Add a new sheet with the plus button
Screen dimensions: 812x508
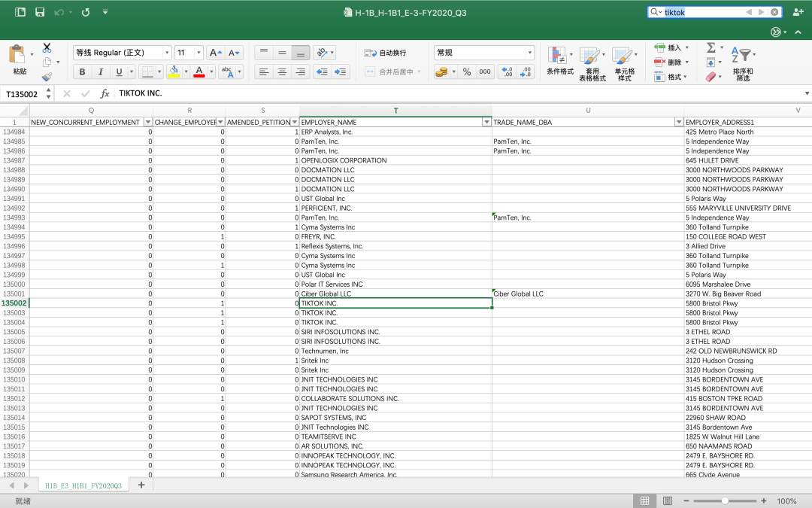point(141,485)
